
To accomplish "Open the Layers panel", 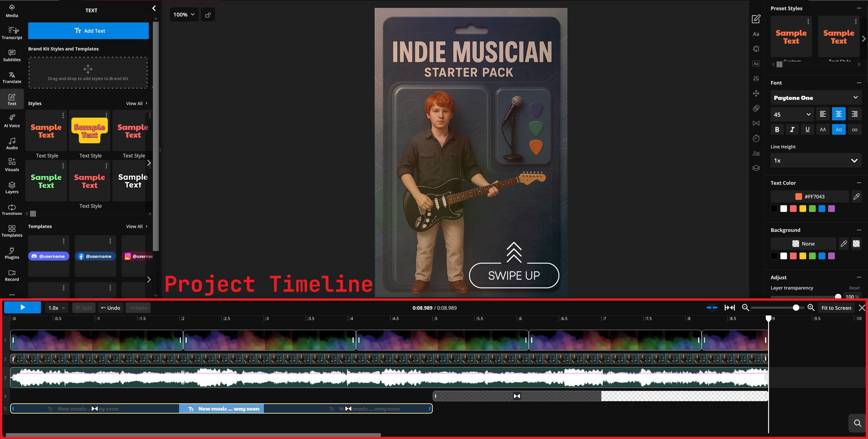I will [x=12, y=187].
